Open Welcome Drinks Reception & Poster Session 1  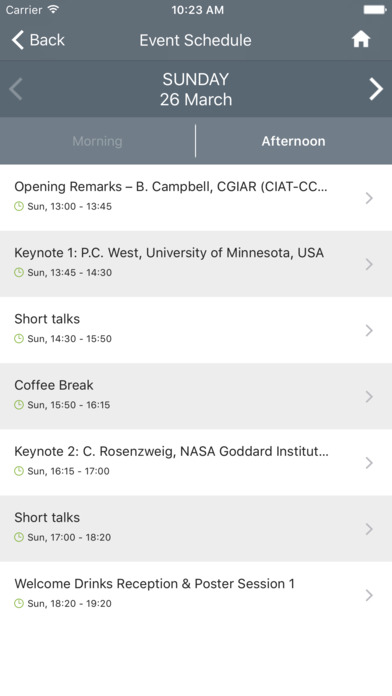196,595
